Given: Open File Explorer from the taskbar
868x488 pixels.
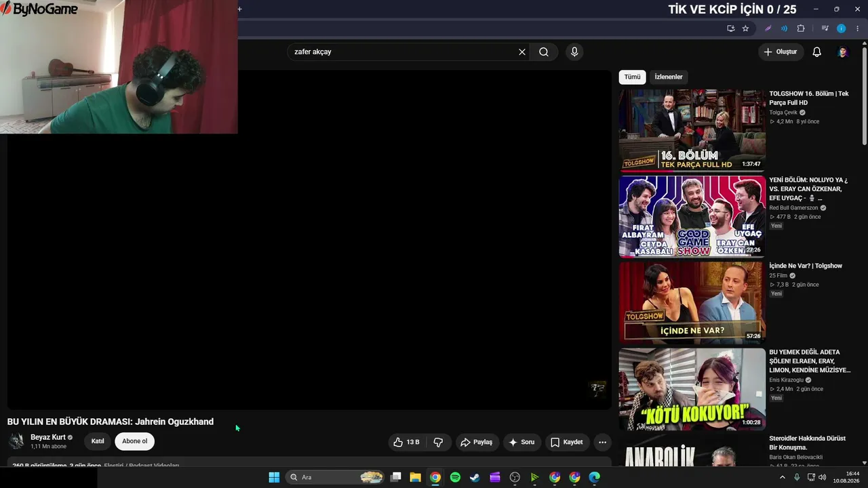Looking at the screenshot, I should (x=416, y=477).
